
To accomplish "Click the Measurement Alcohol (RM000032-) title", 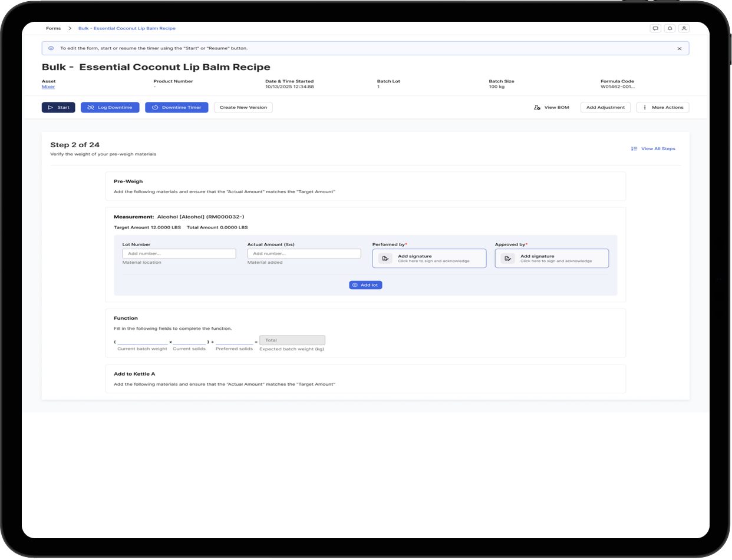I will pos(179,217).
